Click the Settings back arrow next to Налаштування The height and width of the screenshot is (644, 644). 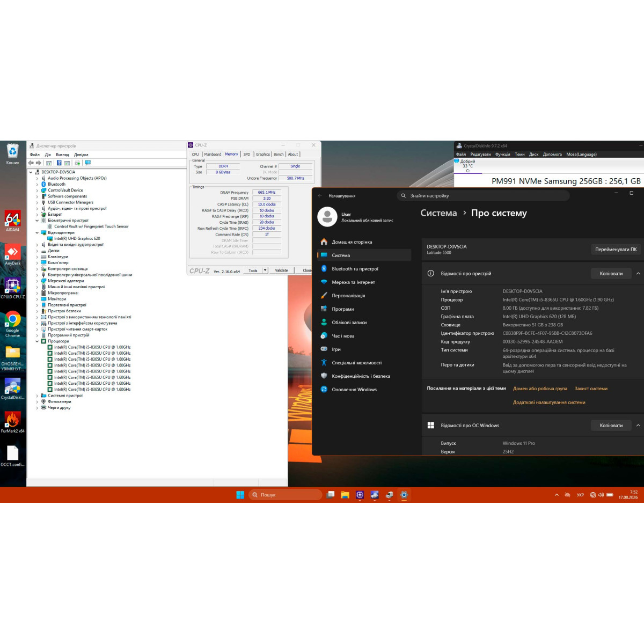point(320,196)
